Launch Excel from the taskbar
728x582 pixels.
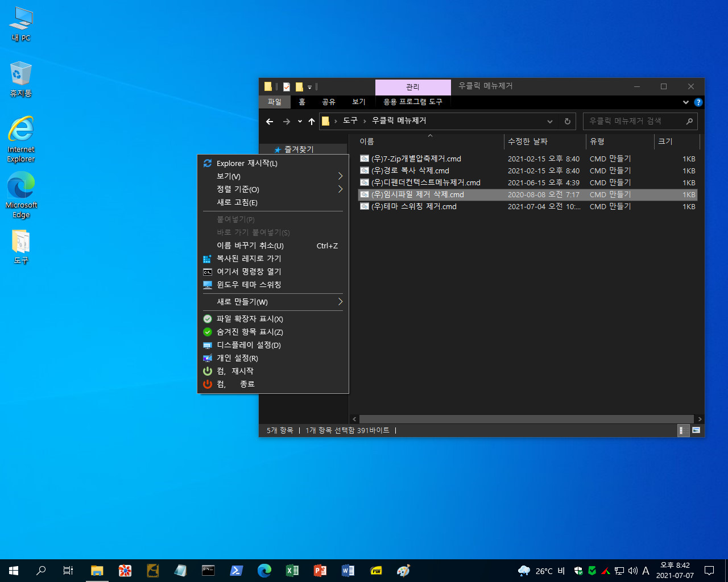coord(292,571)
